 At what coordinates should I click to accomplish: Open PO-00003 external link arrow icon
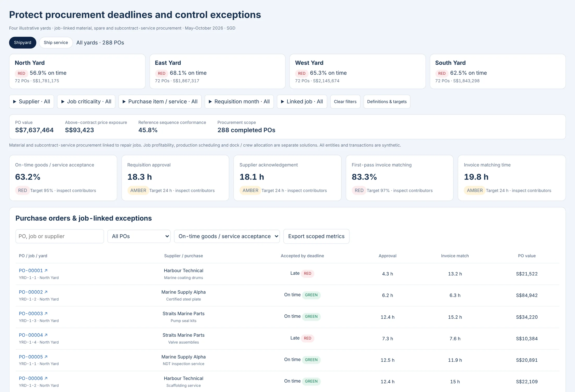(46, 313)
